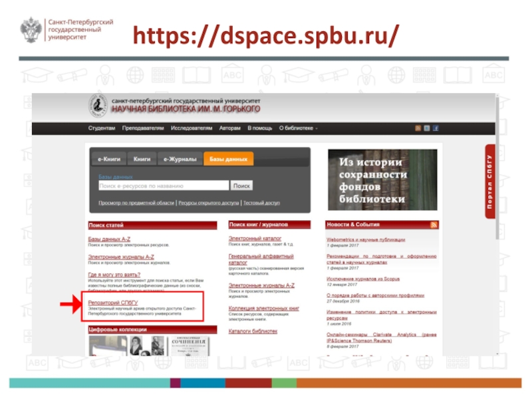The image size is (532, 399).
Task: Open Исключение журналов из Scopus news
Action: click(363, 279)
